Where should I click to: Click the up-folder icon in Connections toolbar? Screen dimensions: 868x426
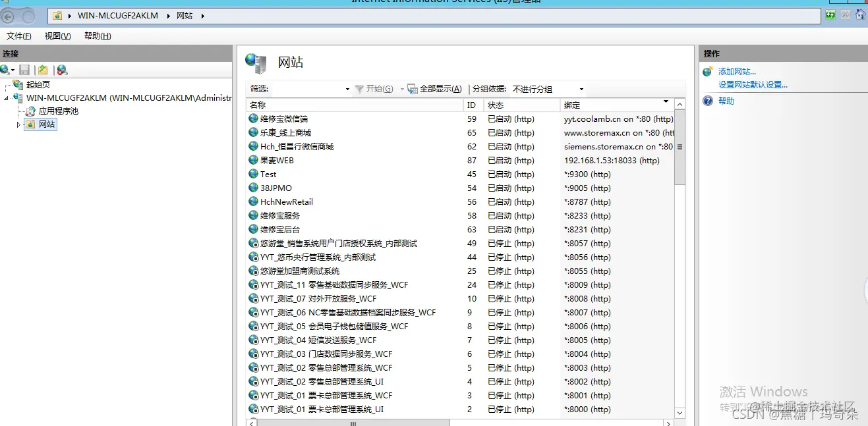pyautogui.click(x=43, y=70)
